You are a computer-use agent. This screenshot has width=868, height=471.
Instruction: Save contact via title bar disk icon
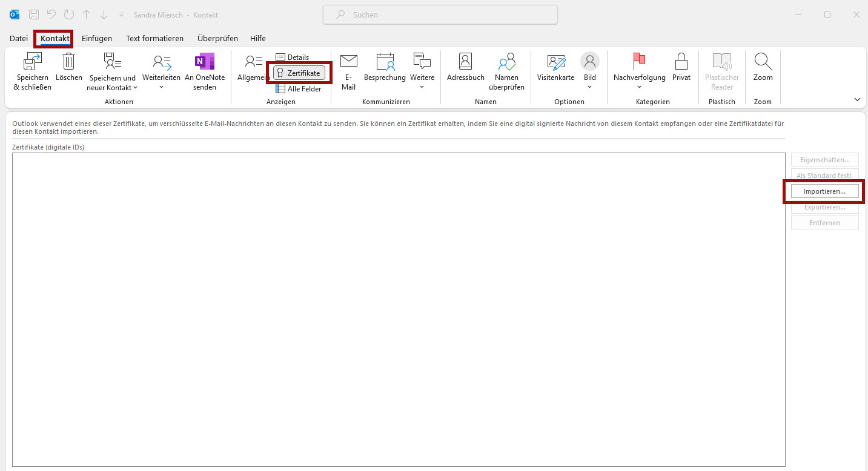(x=35, y=15)
